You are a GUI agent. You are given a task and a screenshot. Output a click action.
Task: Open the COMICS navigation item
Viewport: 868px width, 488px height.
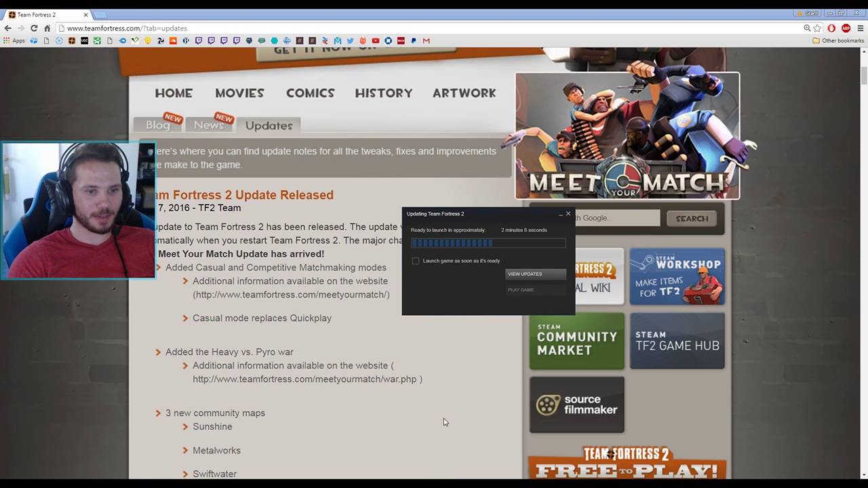(x=310, y=93)
